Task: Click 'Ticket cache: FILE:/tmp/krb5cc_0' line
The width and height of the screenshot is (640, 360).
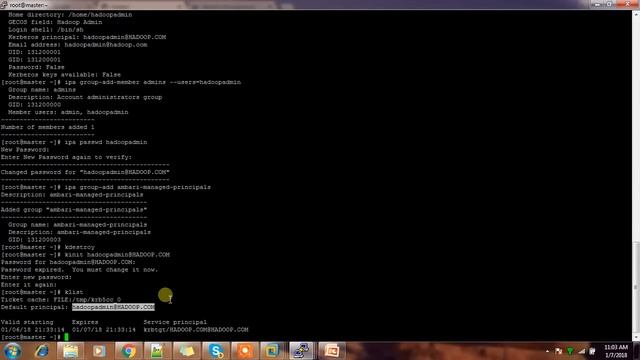Action: 61,300
